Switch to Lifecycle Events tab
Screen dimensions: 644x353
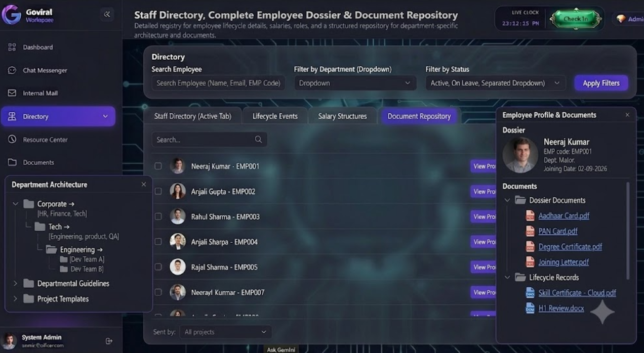(x=275, y=116)
